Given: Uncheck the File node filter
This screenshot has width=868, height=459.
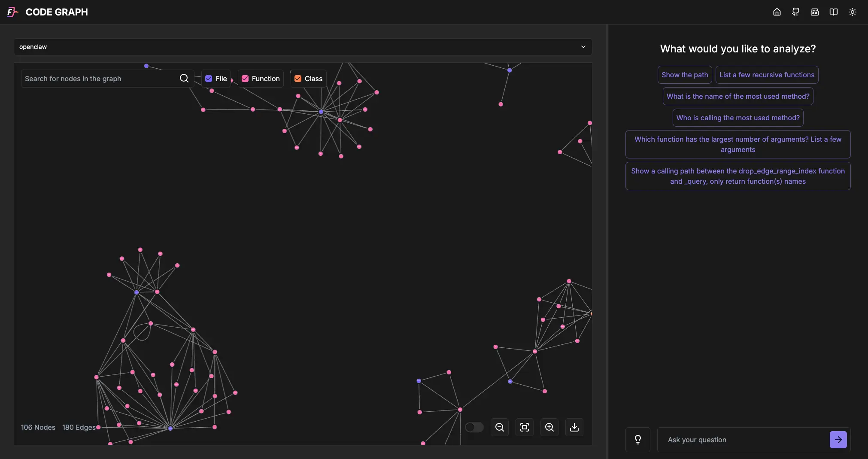Looking at the screenshot, I should [209, 79].
